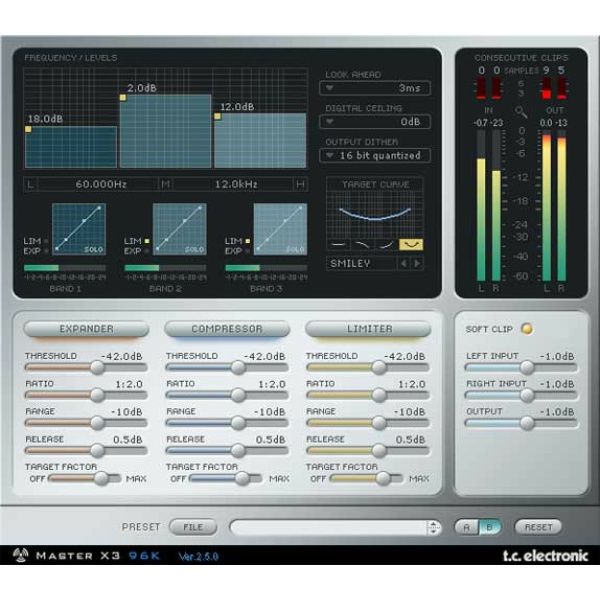Click the Expander Threshold slider knob
This screenshot has width=600, height=600.
(x=97, y=367)
